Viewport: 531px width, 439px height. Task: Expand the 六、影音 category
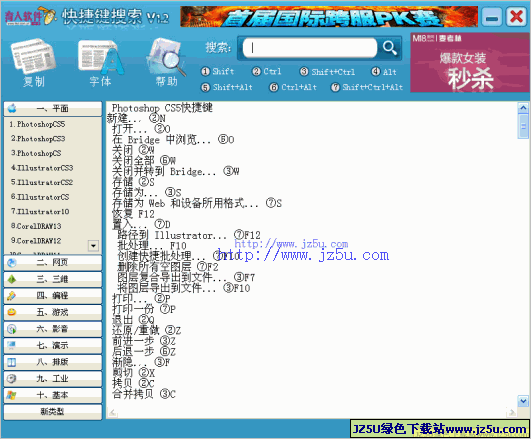[x=52, y=329]
